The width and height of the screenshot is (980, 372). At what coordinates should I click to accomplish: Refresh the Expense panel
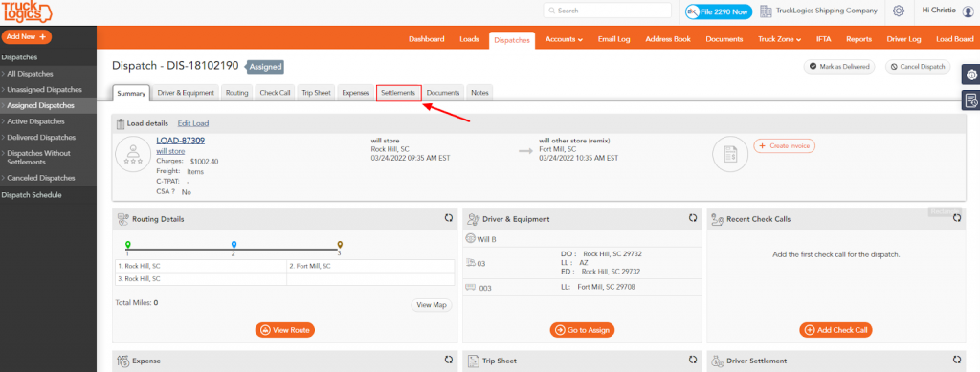pyautogui.click(x=449, y=361)
